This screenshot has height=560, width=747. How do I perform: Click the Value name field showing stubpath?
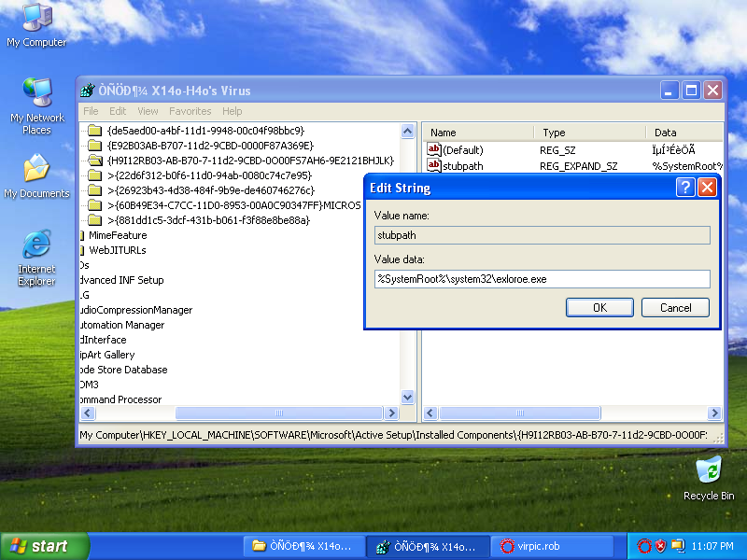click(543, 235)
